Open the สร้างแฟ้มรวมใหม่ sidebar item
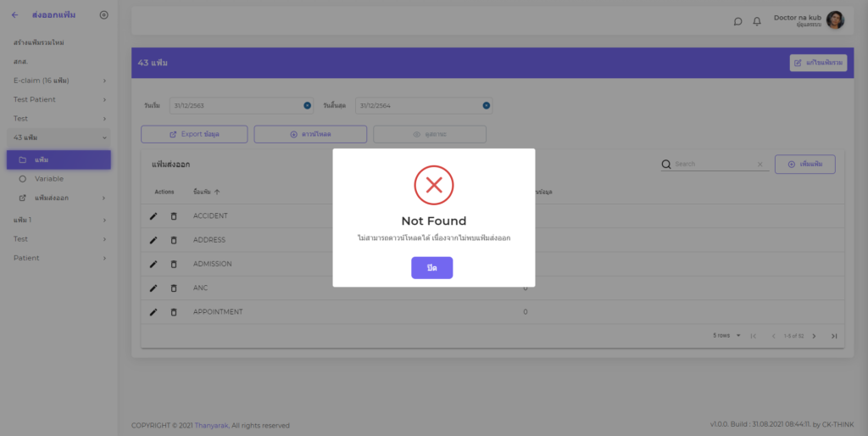868x436 pixels. pos(39,42)
